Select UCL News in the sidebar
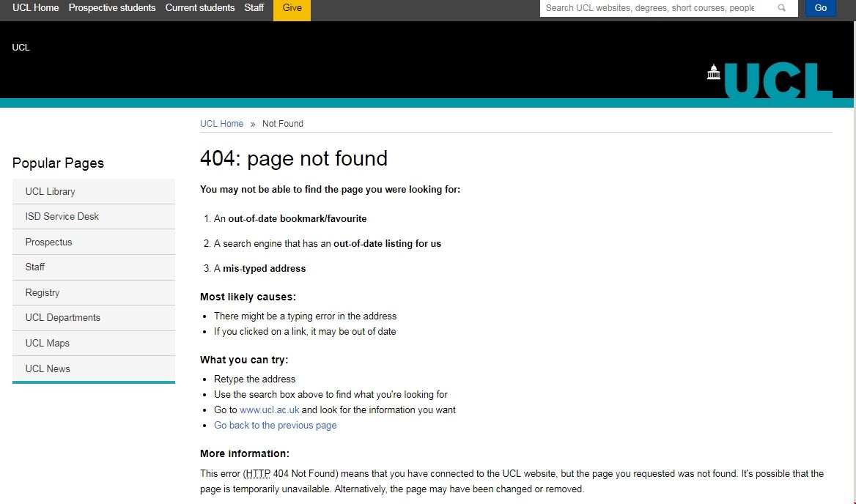Viewport: 856px width, 504px height. pyautogui.click(x=48, y=368)
